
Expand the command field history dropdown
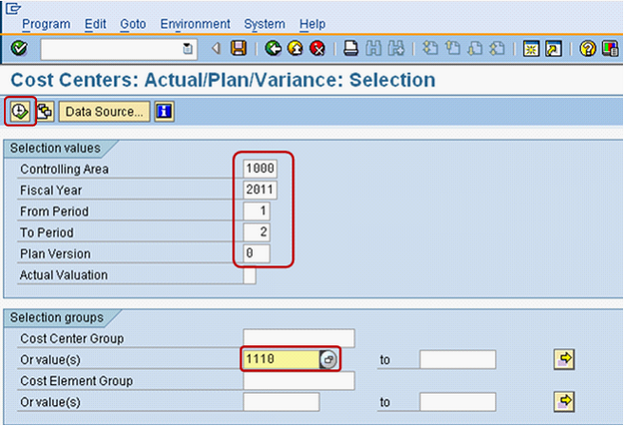click(x=187, y=48)
